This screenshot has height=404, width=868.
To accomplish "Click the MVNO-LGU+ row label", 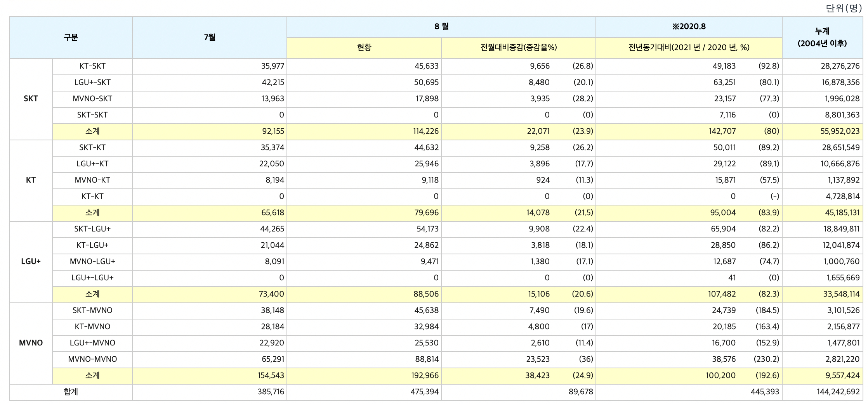I will tap(92, 262).
